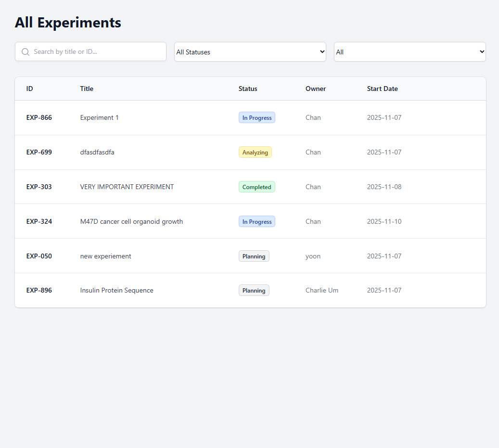The height and width of the screenshot is (448, 499).
Task: Click the search magnifier icon
Action: (x=25, y=51)
